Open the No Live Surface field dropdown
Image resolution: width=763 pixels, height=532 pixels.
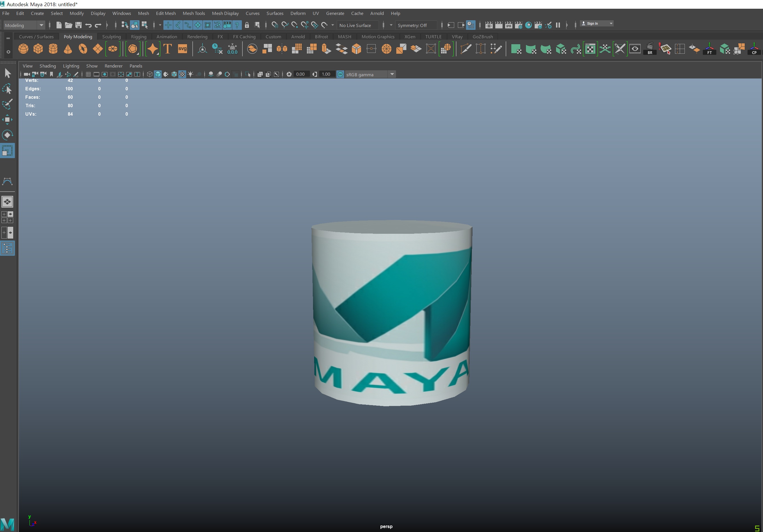pos(358,25)
